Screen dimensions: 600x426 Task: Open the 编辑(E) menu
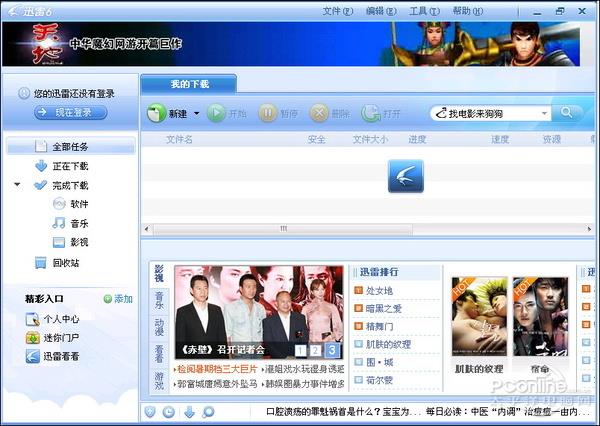tap(381, 11)
